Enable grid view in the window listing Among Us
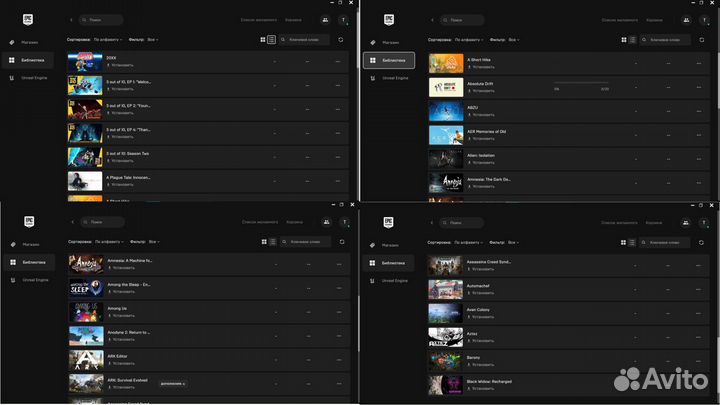Viewport: 720px width, 405px height. click(263, 241)
